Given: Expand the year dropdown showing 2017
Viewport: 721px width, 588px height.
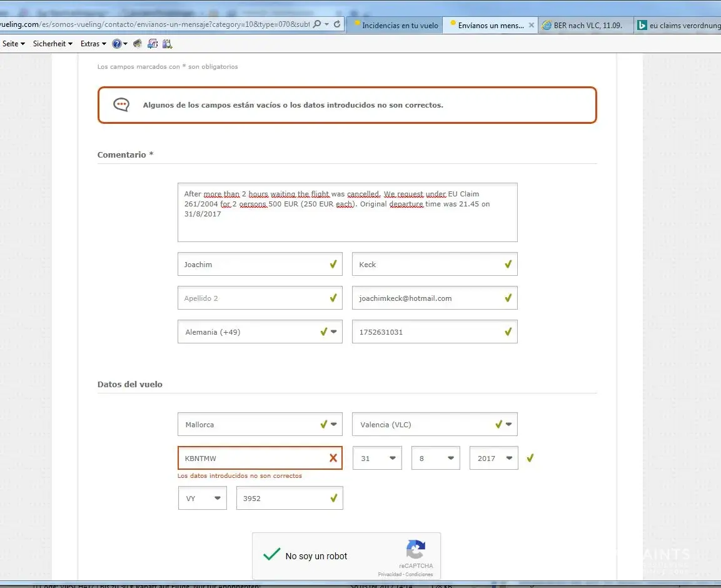Looking at the screenshot, I should 508,459.
